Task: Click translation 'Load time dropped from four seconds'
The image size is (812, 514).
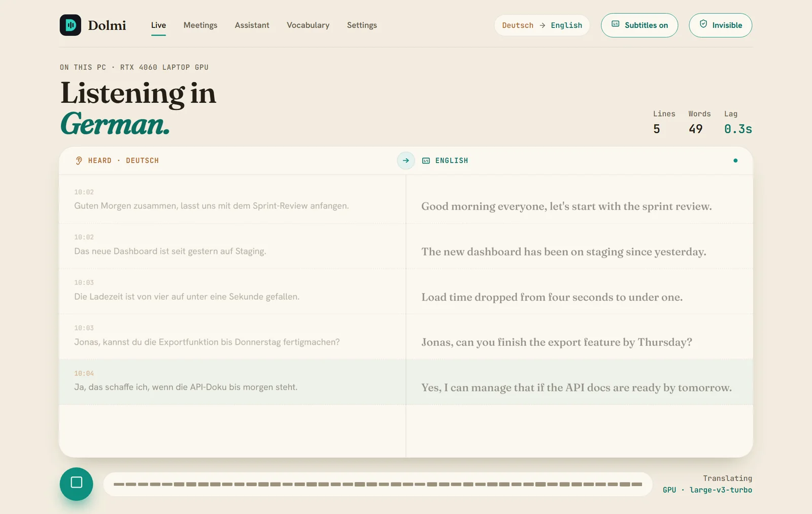Action: [552, 297]
